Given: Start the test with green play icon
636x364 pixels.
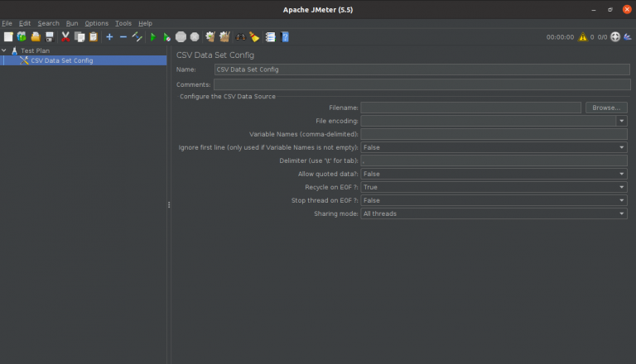Looking at the screenshot, I should 153,37.
